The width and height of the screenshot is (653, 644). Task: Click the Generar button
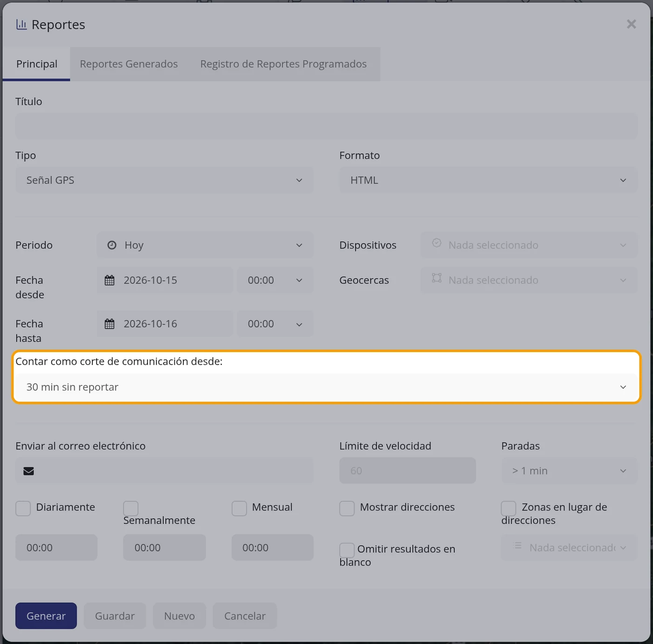coord(46,616)
